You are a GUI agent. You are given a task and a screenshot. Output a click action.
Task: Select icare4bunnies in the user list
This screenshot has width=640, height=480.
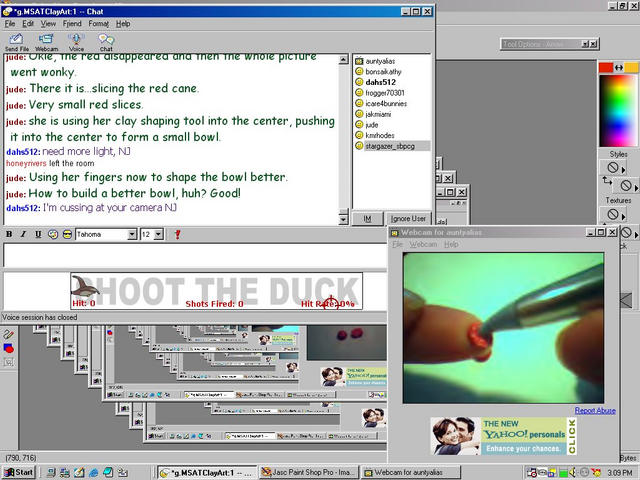click(386, 104)
